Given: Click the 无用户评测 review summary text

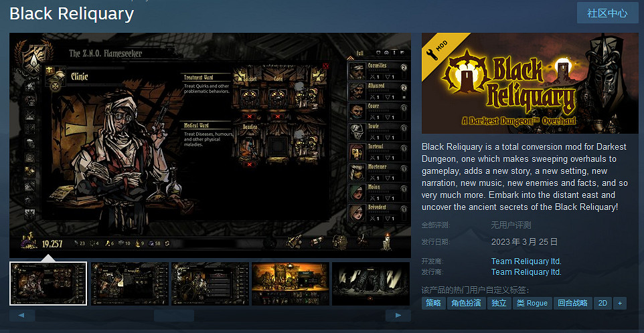Looking at the screenshot, I should click(511, 225).
